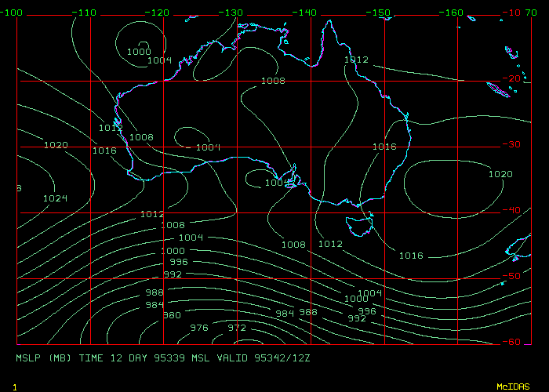Click the 976 isobar label
549x392 pixels.
tap(199, 328)
